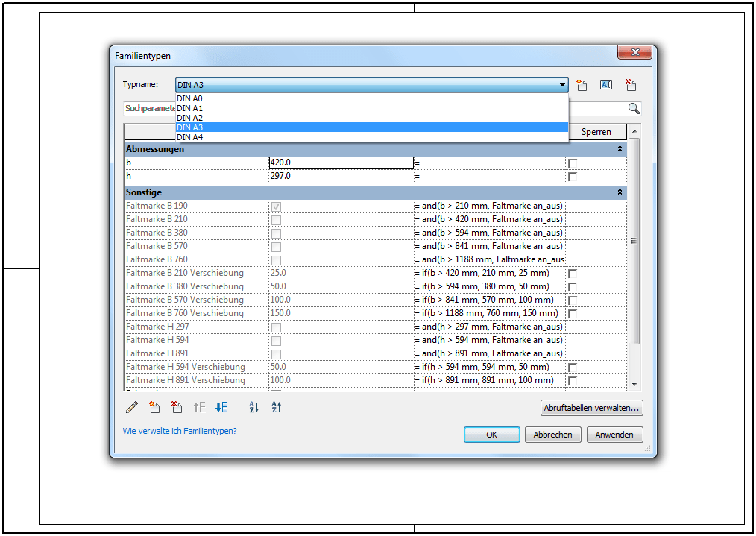Collapse the Sonstige group

(x=619, y=192)
